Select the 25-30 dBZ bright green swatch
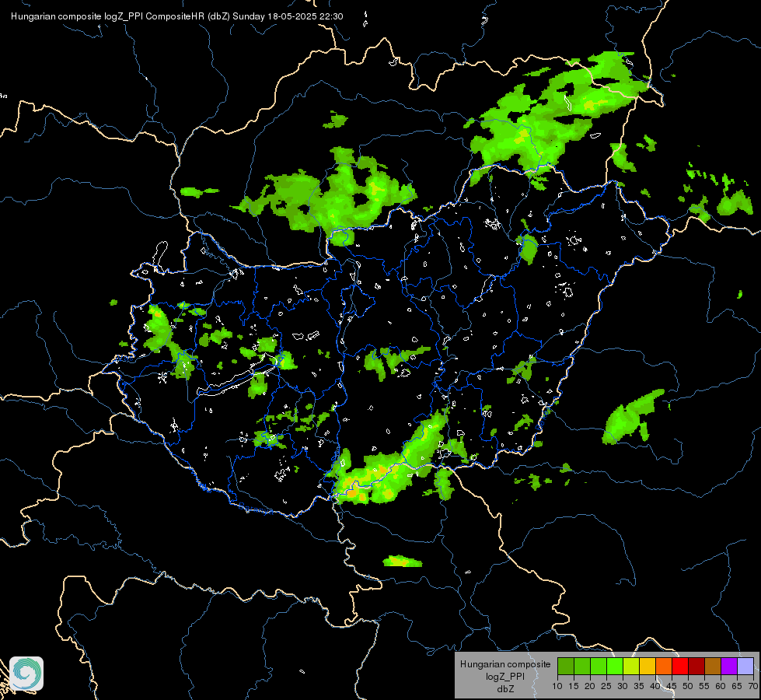This screenshot has height=700, width=761. [615, 666]
